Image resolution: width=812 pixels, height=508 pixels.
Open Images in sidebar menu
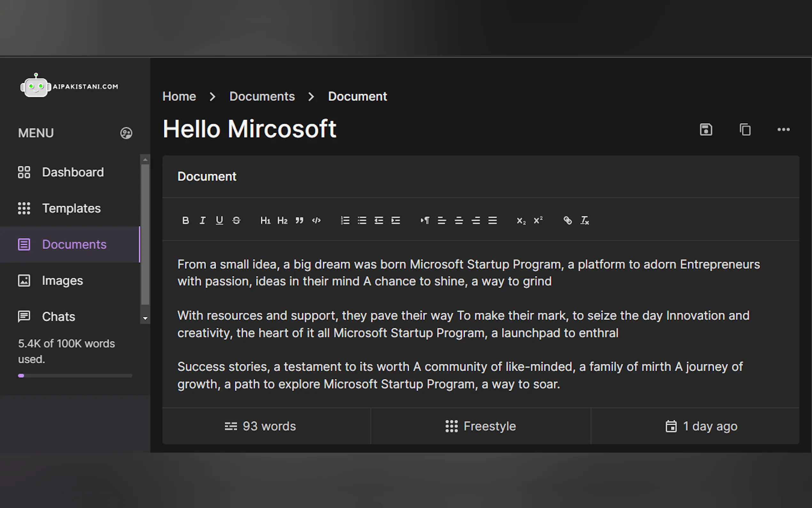click(62, 281)
